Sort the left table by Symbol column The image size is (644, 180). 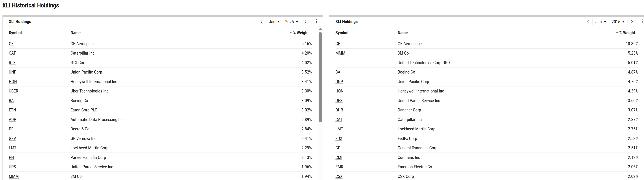click(15, 33)
